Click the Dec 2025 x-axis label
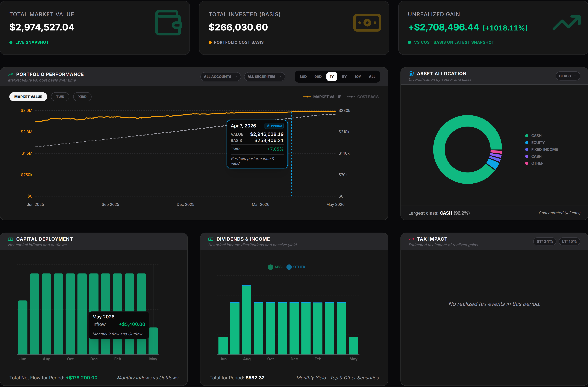Screen dimensions: 588x387 tap(185, 204)
